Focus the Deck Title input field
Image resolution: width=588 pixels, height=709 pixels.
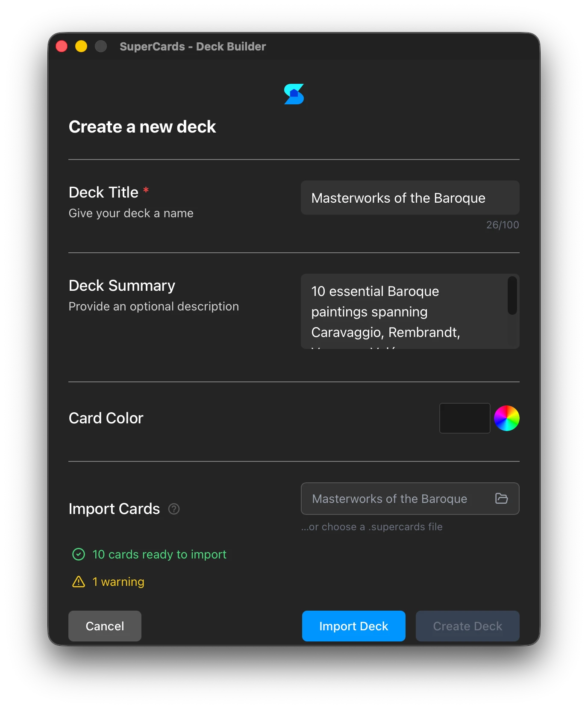410,198
